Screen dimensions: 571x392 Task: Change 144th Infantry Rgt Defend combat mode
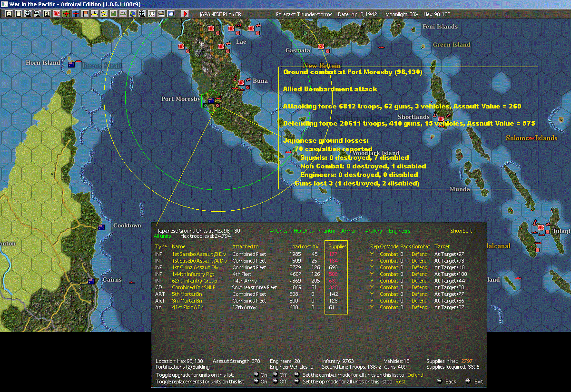[420, 274]
